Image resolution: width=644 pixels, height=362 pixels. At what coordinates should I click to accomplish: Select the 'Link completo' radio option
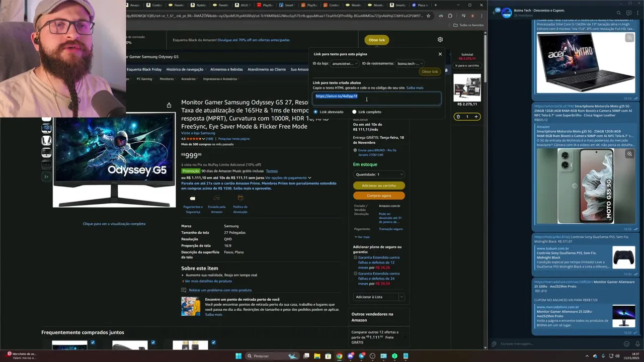354,112
